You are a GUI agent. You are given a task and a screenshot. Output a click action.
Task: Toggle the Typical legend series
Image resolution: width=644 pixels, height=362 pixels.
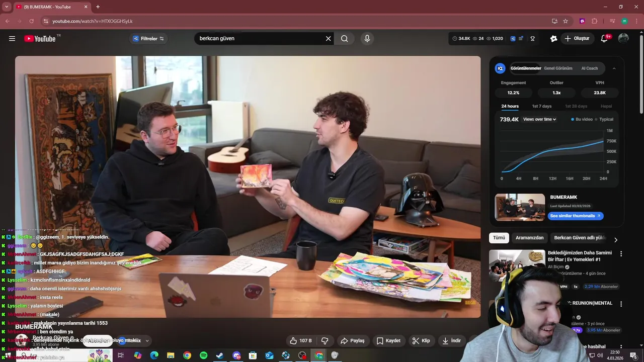[604, 119]
